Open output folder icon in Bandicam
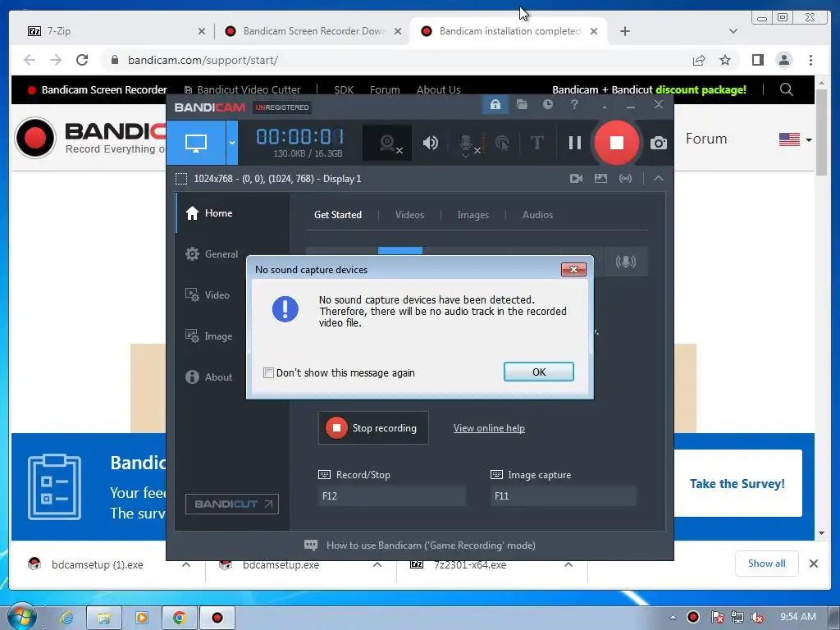The width and height of the screenshot is (840, 630). tap(522, 104)
